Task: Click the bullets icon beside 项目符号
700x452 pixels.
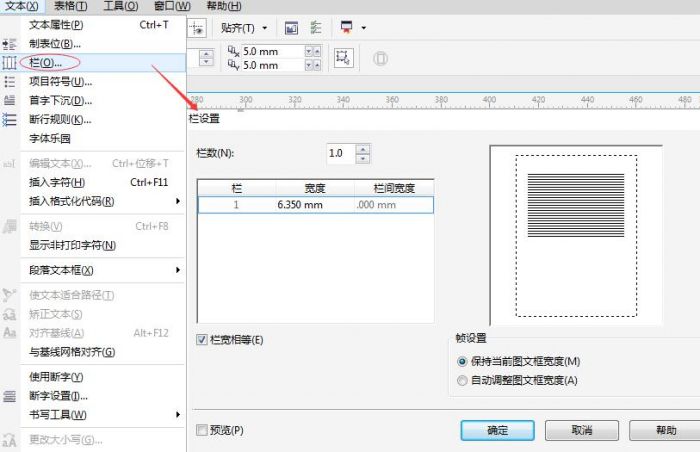Action: [x=9, y=82]
